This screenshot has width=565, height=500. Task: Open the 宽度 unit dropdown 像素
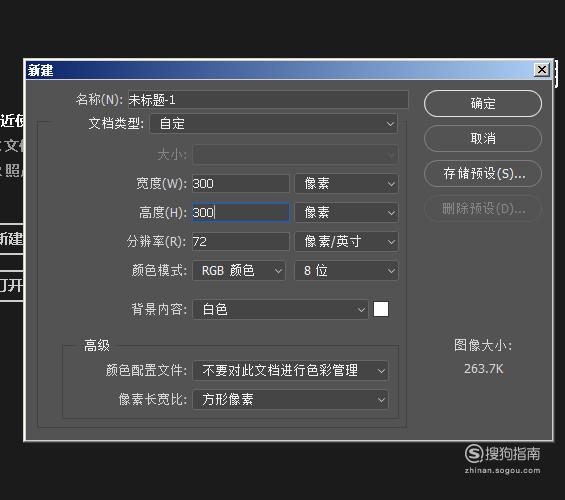[346, 184]
